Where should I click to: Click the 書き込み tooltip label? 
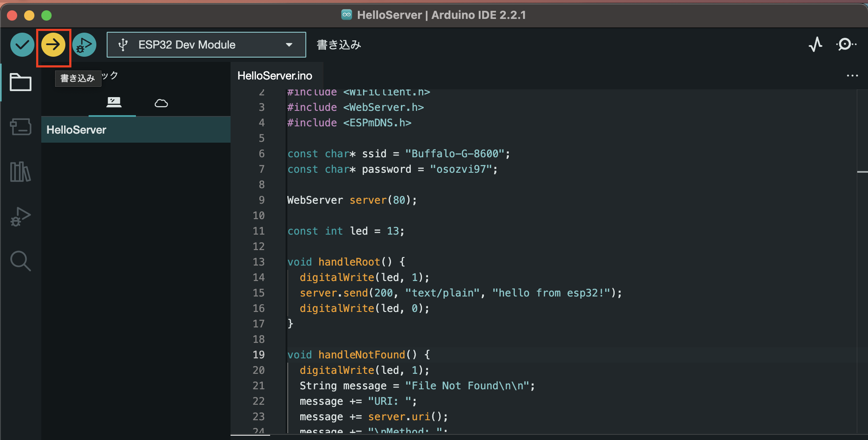[x=78, y=78]
